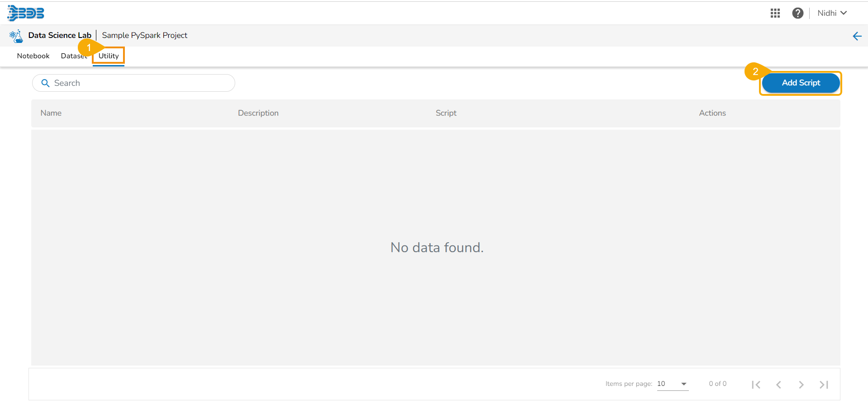Switch to the Notebook tab
This screenshot has width=868, height=413.
pos(33,56)
